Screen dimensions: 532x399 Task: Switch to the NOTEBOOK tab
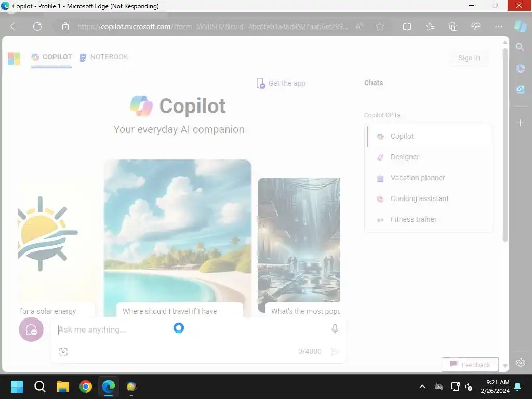[x=104, y=57]
